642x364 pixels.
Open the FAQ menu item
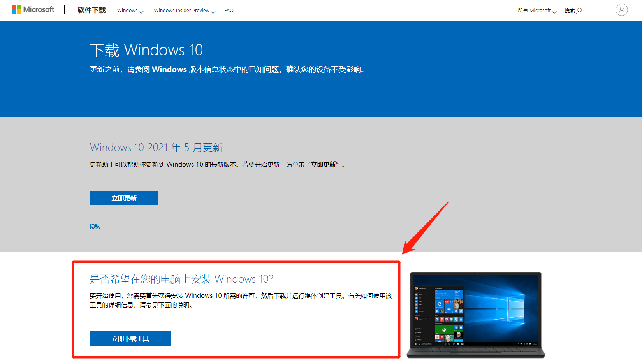[x=229, y=11]
